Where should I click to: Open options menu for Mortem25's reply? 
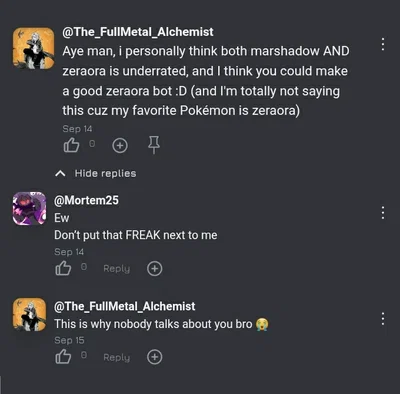point(383,213)
